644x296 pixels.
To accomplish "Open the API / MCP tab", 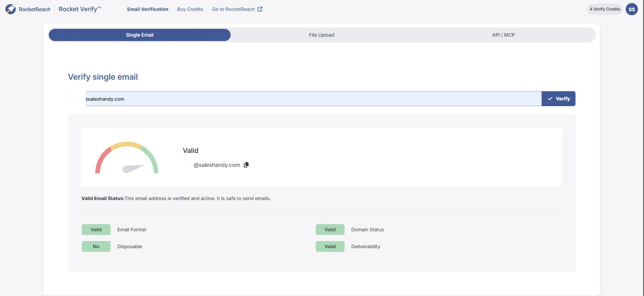I will pyautogui.click(x=504, y=35).
